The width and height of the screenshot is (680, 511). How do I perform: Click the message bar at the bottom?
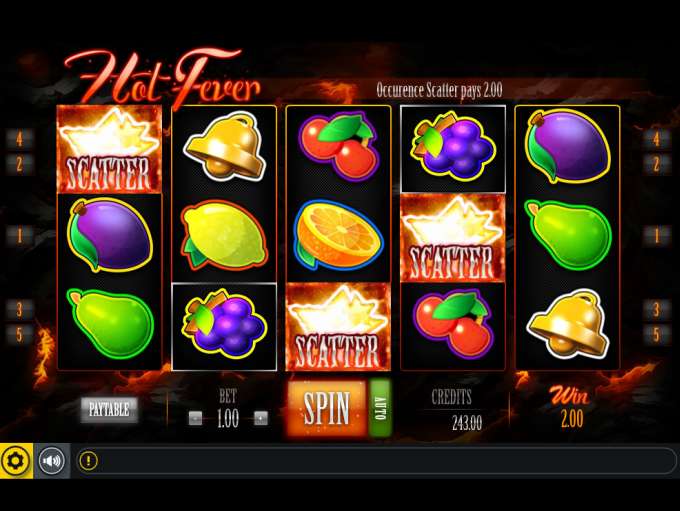coord(374,461)
